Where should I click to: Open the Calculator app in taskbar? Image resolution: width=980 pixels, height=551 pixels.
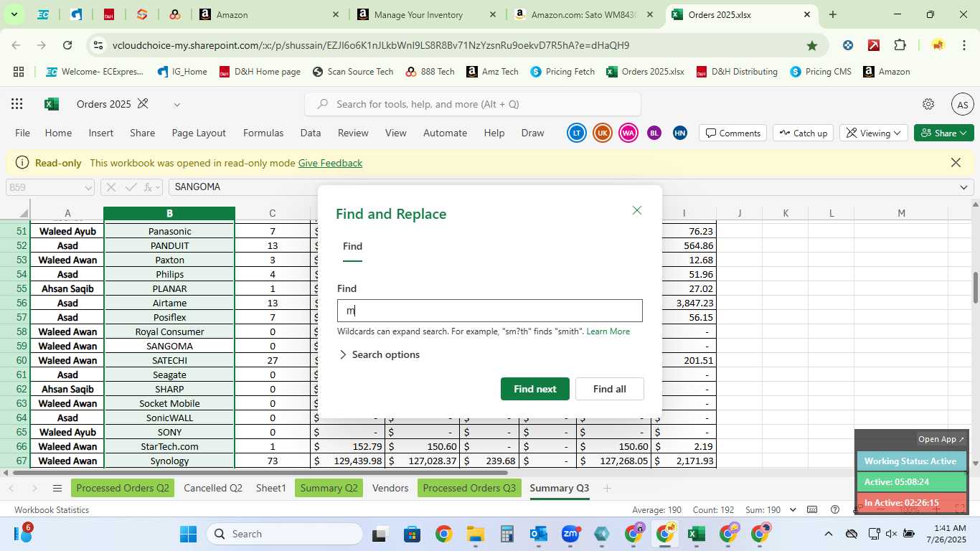click(x=507, y=534)
